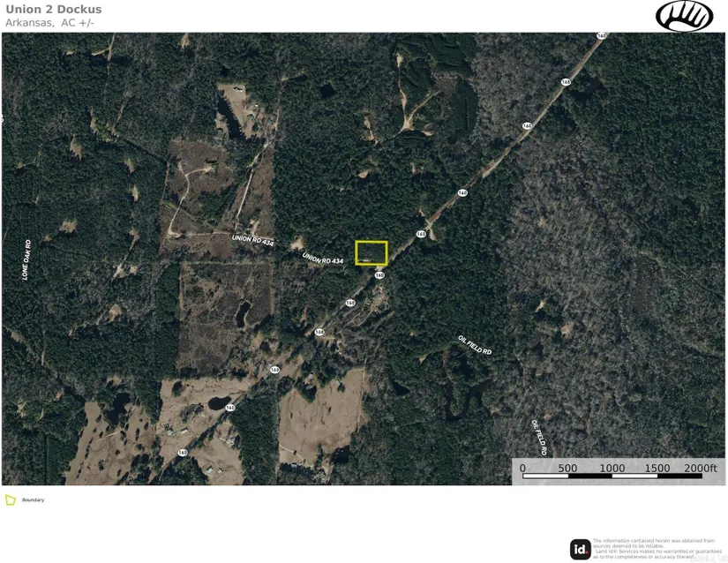Click the Oil Field Rd label near the winding pond
This screenshot has height=563, width=728.
(x=475, y=345)
